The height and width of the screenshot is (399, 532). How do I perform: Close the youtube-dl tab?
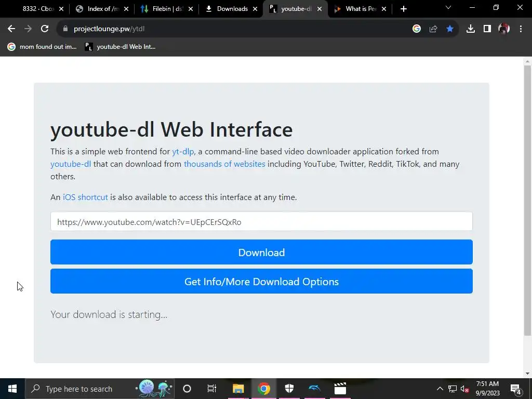click(320, 9)
